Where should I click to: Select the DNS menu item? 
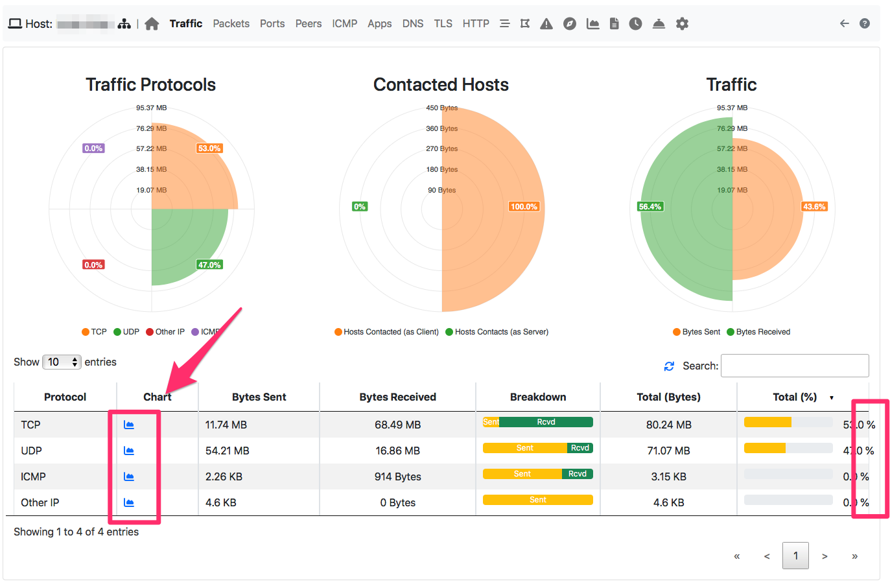(x=413, y=23)
